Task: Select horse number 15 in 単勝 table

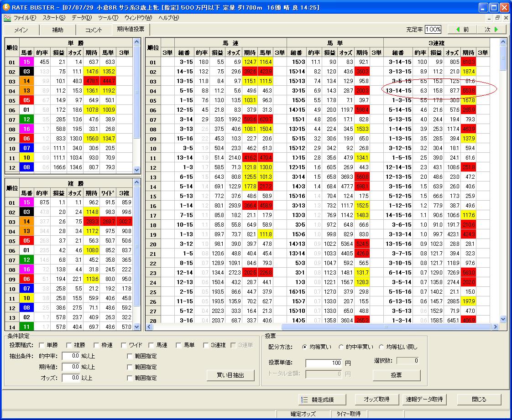Action: tap(26, 62)
